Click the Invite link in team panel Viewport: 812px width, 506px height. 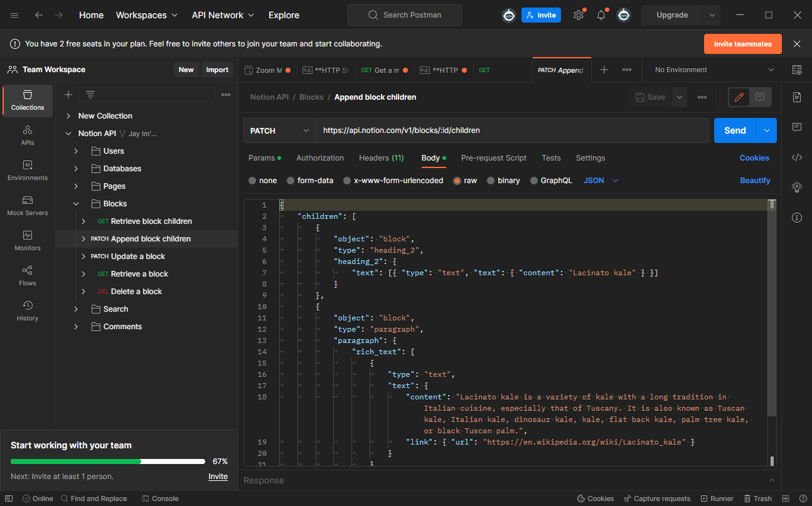pos(218,477)
